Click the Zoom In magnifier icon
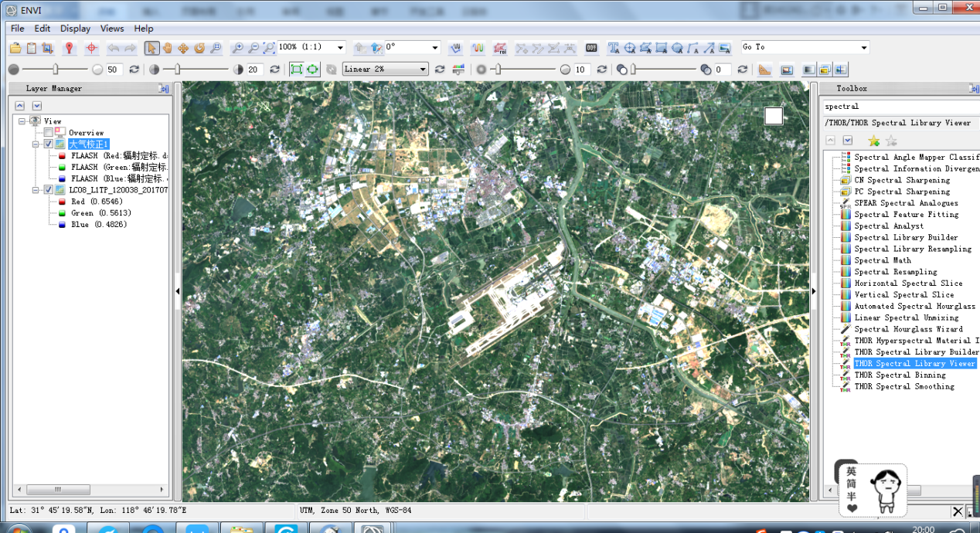The image size is (980, 533). [x=237, y=48]
